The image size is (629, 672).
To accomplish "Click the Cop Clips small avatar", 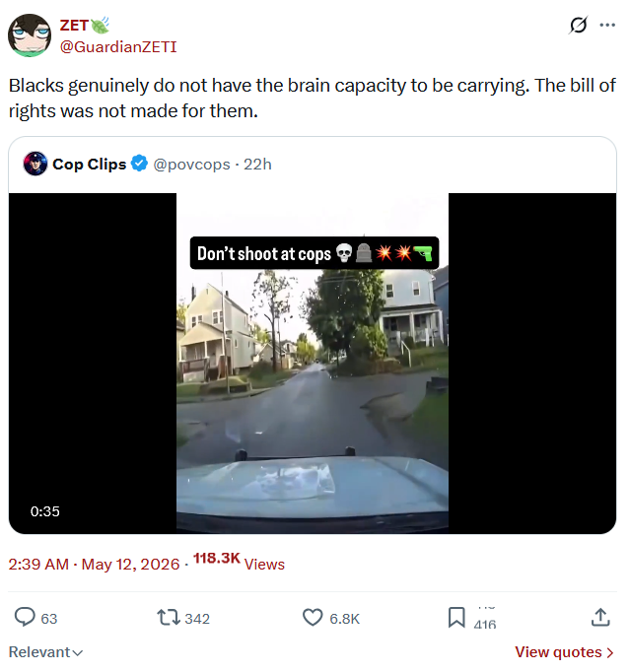I will click(x=35, y=164).
